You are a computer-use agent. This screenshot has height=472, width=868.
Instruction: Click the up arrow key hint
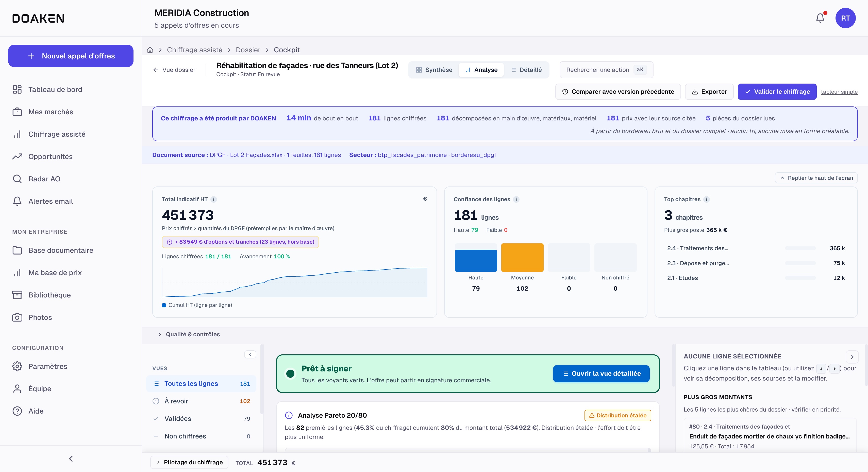[835, 369]
